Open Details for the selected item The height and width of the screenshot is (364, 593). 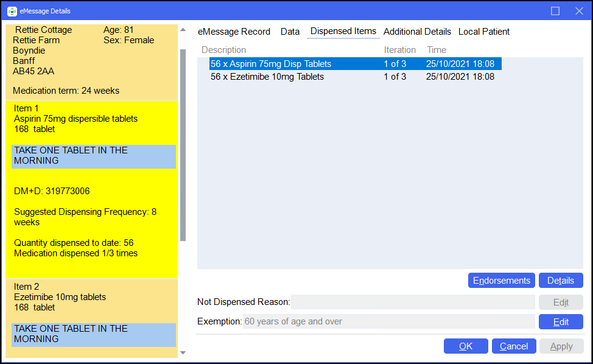tap(561, 281)
